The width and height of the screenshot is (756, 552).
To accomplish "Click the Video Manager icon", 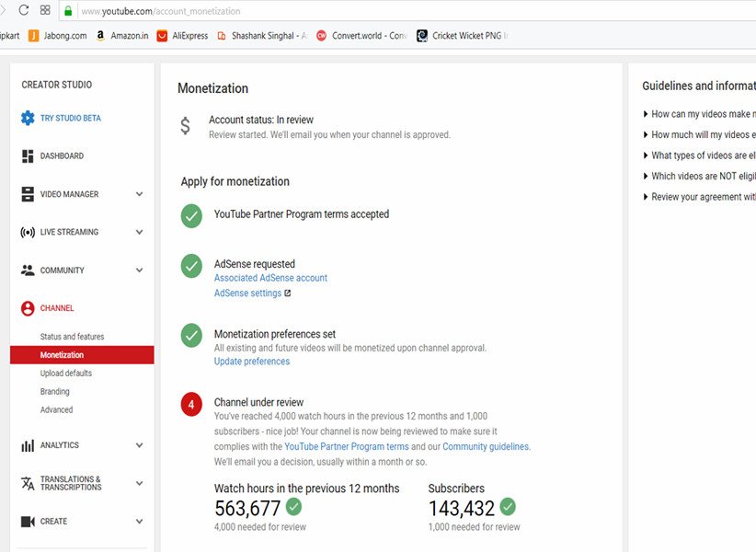I will (28, 194).
